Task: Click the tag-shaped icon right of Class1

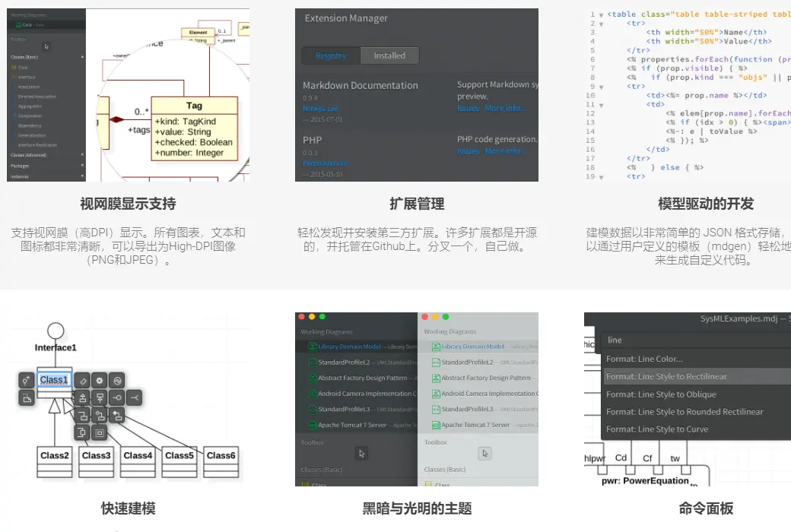Action: tap(81, 380)
